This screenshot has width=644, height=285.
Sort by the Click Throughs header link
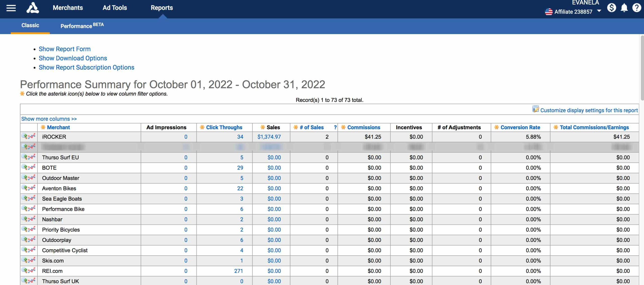[x=224, y=127]
